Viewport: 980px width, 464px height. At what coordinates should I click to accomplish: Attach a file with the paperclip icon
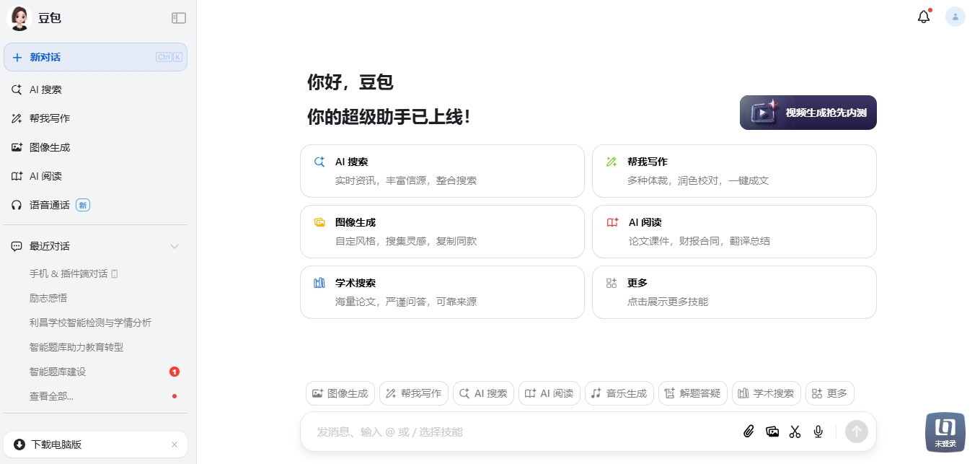[749, 432]
